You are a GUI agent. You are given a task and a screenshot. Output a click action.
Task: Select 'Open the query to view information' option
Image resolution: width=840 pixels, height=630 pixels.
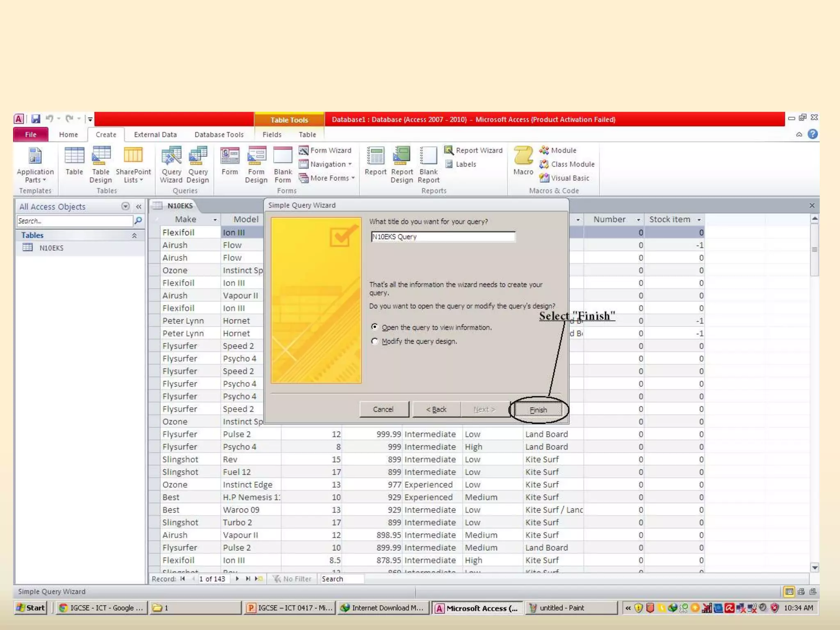[374, 327]
